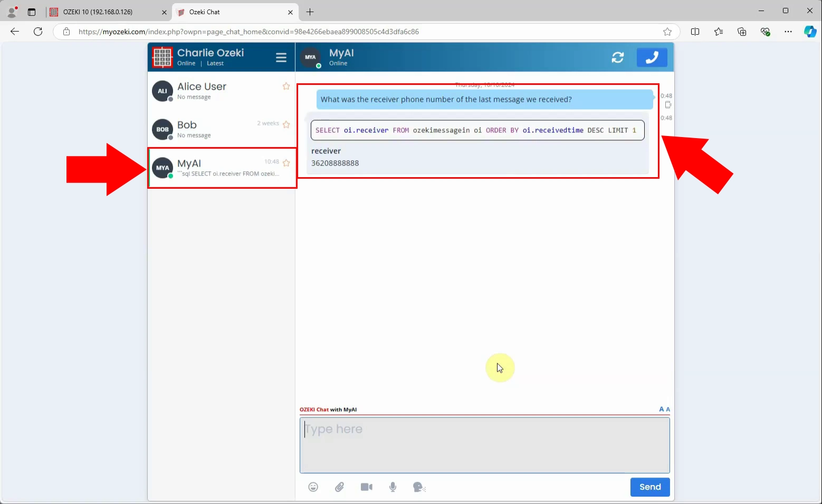Click the blue question message bubble
The image size is (822, 504).
point(484,99)
